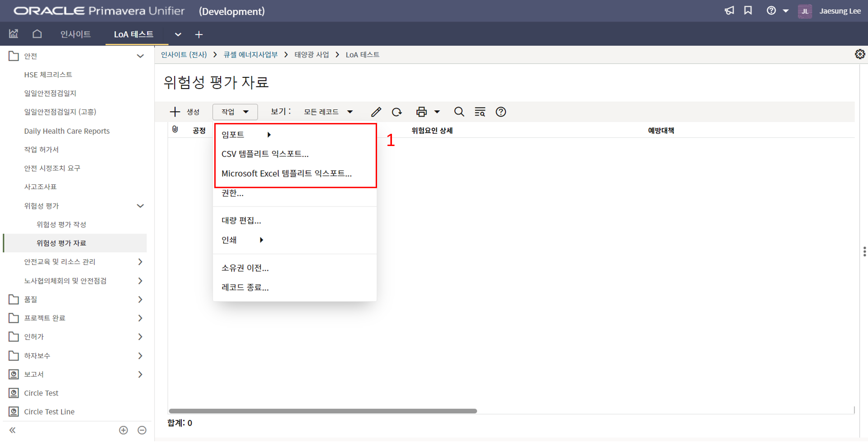Open the 모든 레코드 view dropdown
Image resolution: width=868 pixels, height=443 pixels.
tap(328, 112)
